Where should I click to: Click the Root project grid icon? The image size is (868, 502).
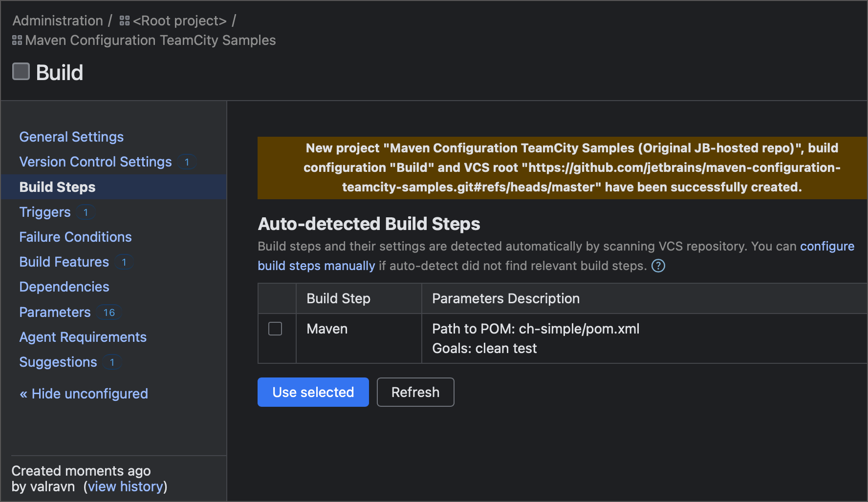tap(125, 21)
